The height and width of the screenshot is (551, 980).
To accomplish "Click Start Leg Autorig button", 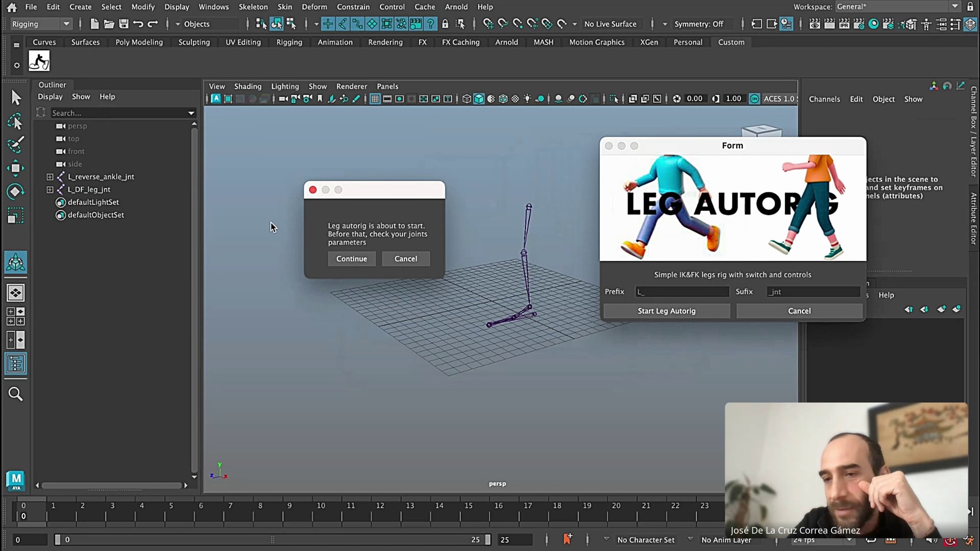I will 666,311.
